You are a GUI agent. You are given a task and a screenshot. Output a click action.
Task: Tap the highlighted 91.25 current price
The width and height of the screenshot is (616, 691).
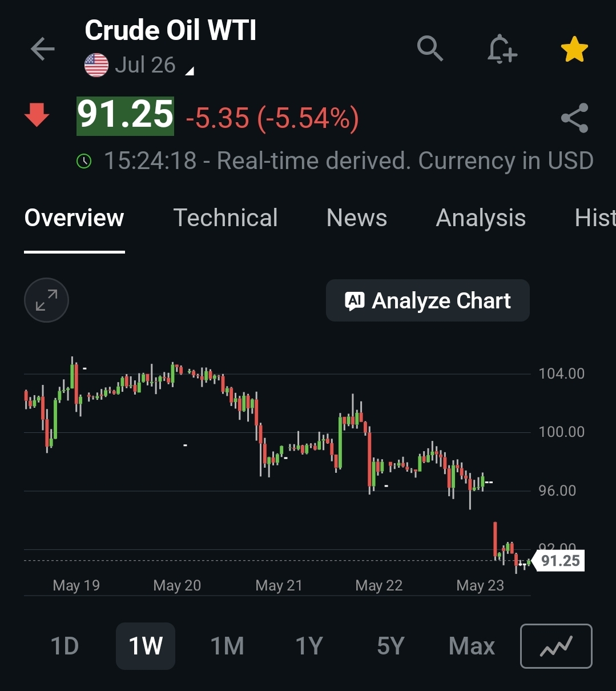[125, 116]
